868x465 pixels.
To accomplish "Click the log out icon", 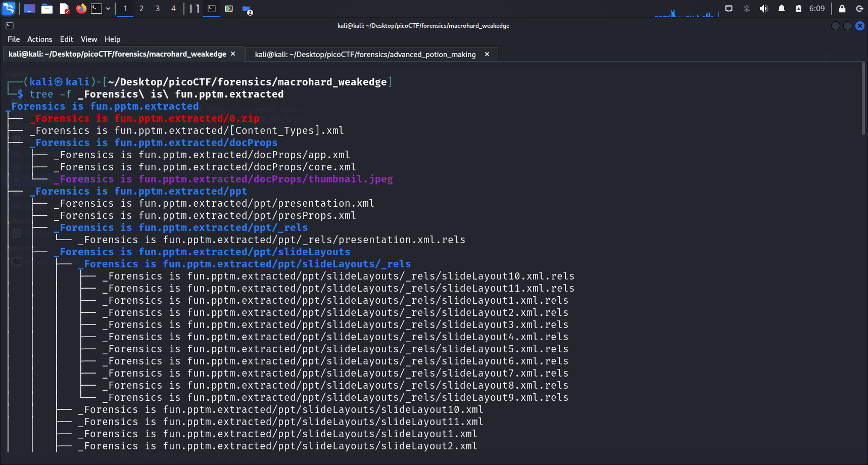I will (859, 9).
